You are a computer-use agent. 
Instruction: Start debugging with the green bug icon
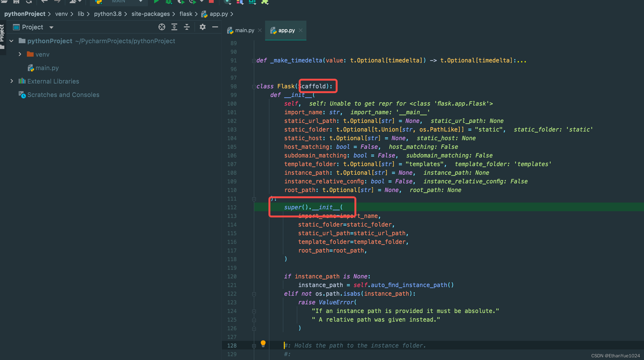(x=169, y=1)
